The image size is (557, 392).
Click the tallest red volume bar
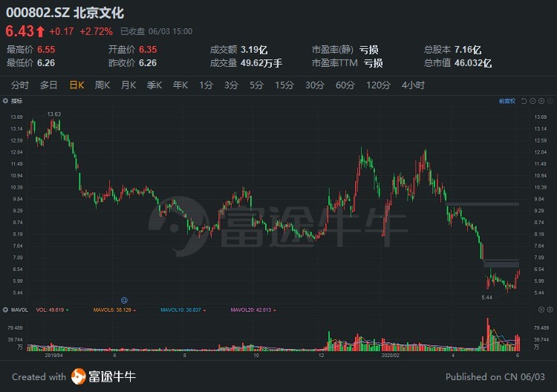pos(488,335)
